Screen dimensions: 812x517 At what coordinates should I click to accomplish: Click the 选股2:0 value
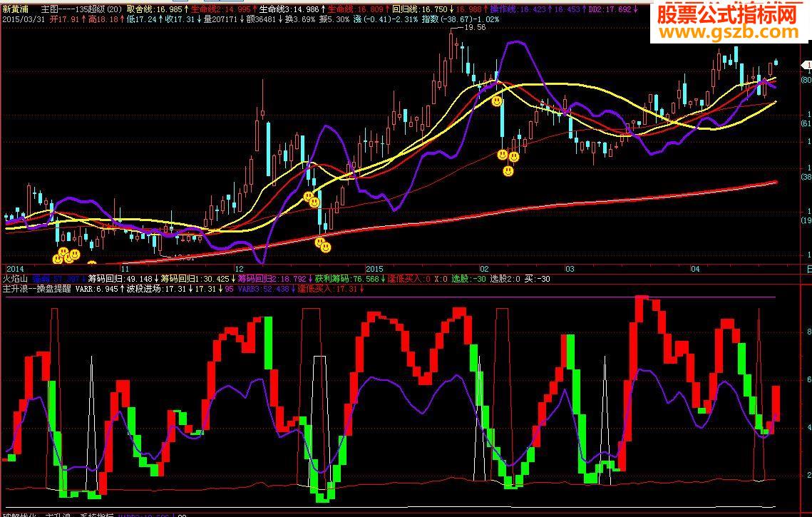coord(505,279)
